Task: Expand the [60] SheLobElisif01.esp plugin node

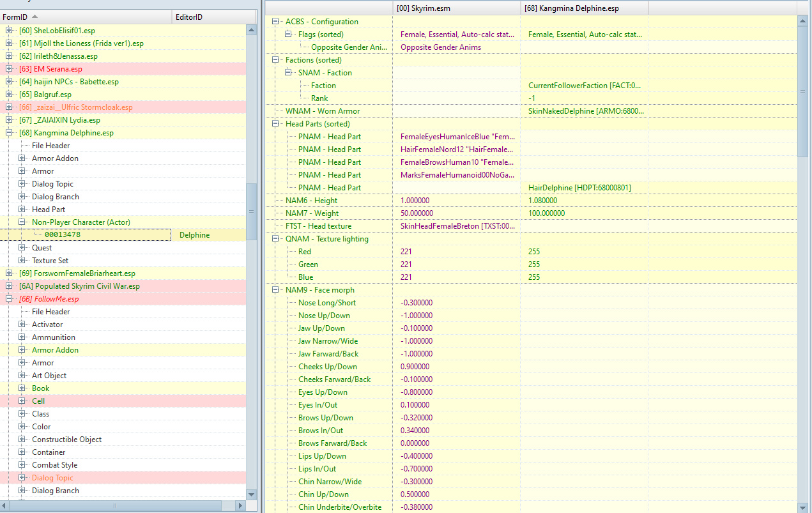Action: (x=9, y=31)
